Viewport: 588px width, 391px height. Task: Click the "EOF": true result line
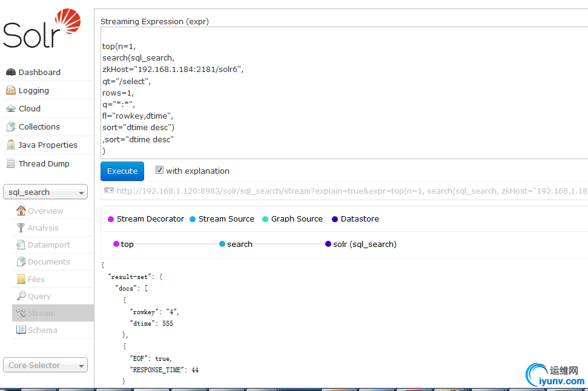tap(151, 358)
